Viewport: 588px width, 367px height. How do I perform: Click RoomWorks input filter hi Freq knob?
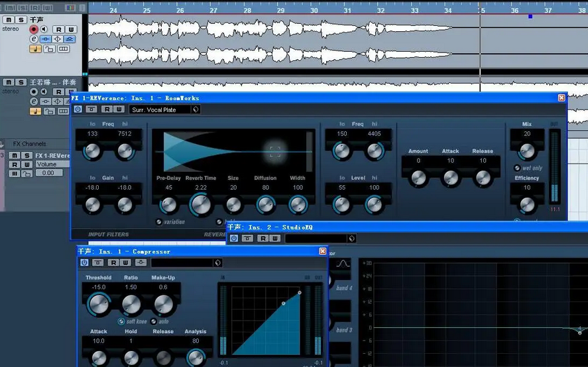click(125, 151)
